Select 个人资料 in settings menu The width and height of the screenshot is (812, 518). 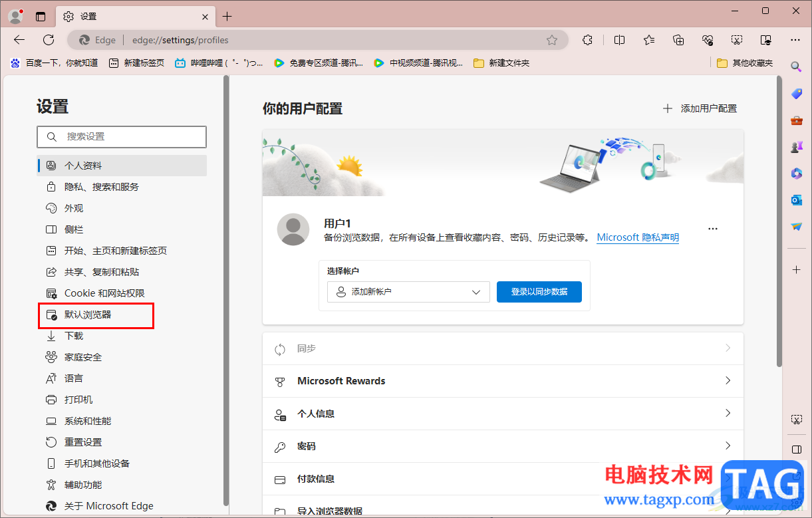(122, 166)
